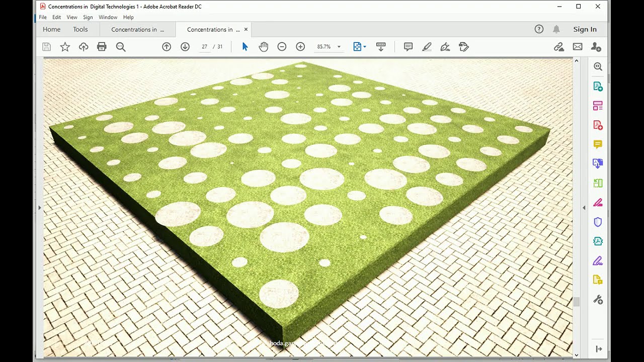Send file by email envelope icon
644x362 pixels.
point(577,47)
